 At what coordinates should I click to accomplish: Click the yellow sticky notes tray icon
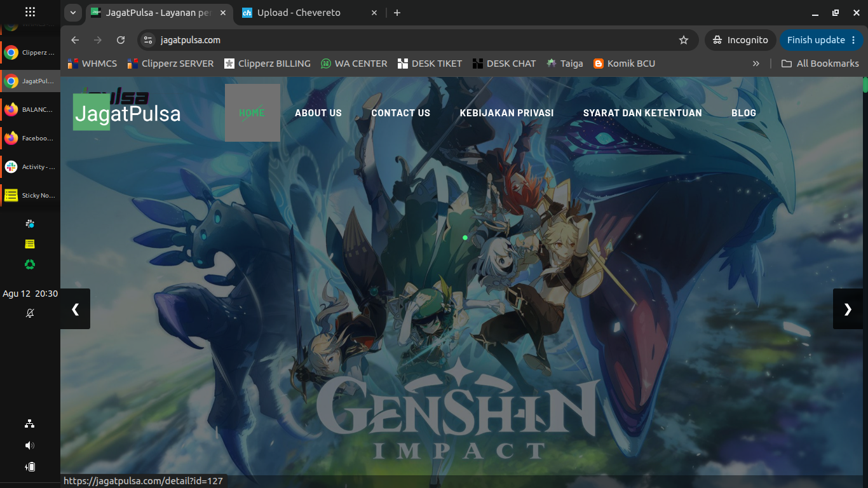pos(30,244)
